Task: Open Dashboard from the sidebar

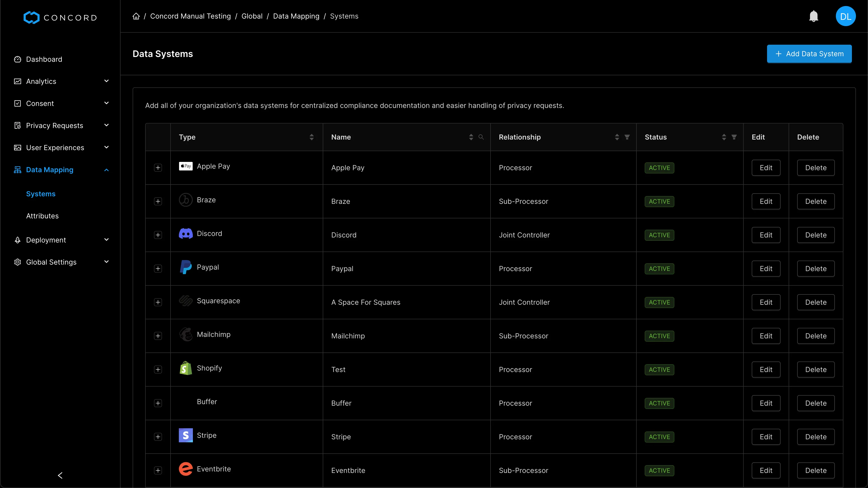Action: point(44,59)
